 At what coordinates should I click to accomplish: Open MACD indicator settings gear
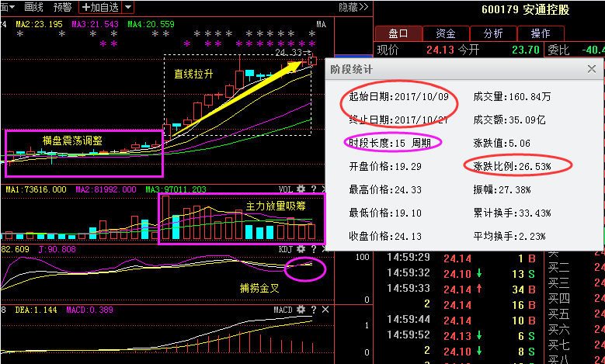pyautogui.click(x=301, y=310)
